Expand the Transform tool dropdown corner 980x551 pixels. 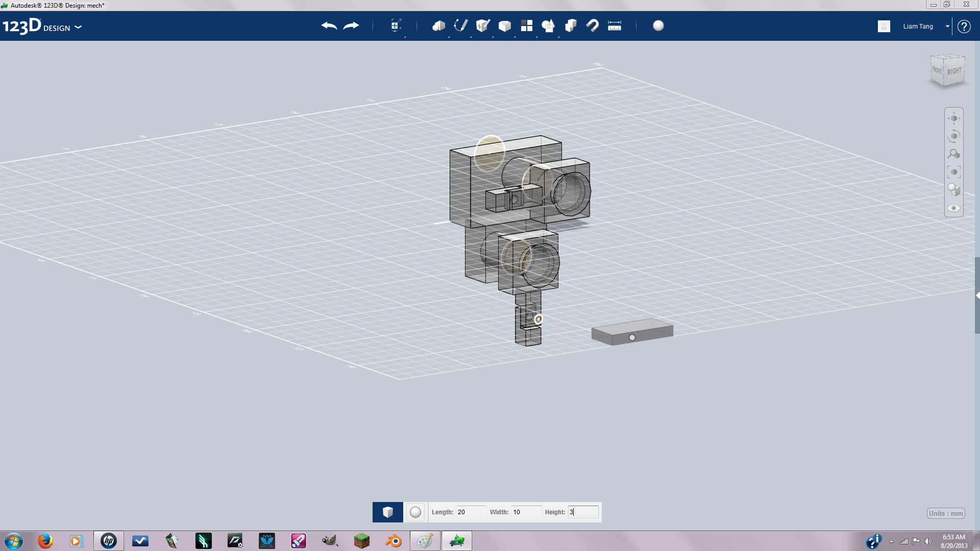[405, 37]
